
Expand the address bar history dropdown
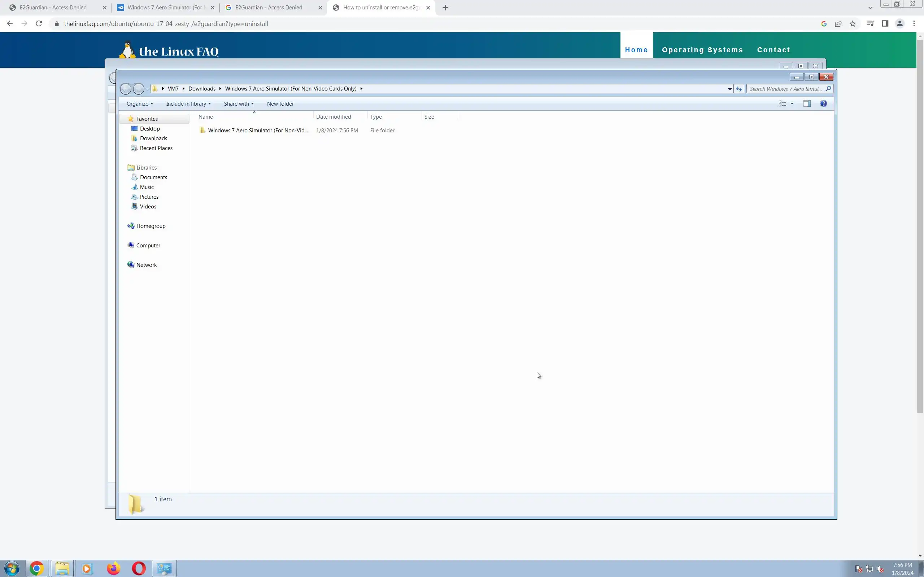click(730, 89)
